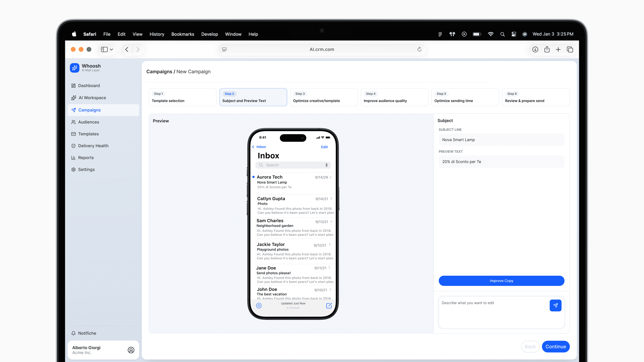Click the Whoosh logo icon
This screenshot has height=362, width=644.
[x=74, y=68]
